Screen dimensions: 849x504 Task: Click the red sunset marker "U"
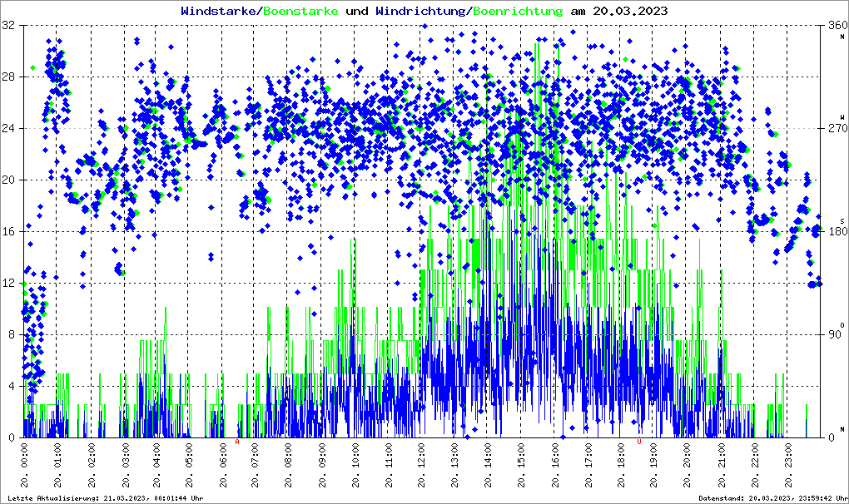[x=638, y=442]
